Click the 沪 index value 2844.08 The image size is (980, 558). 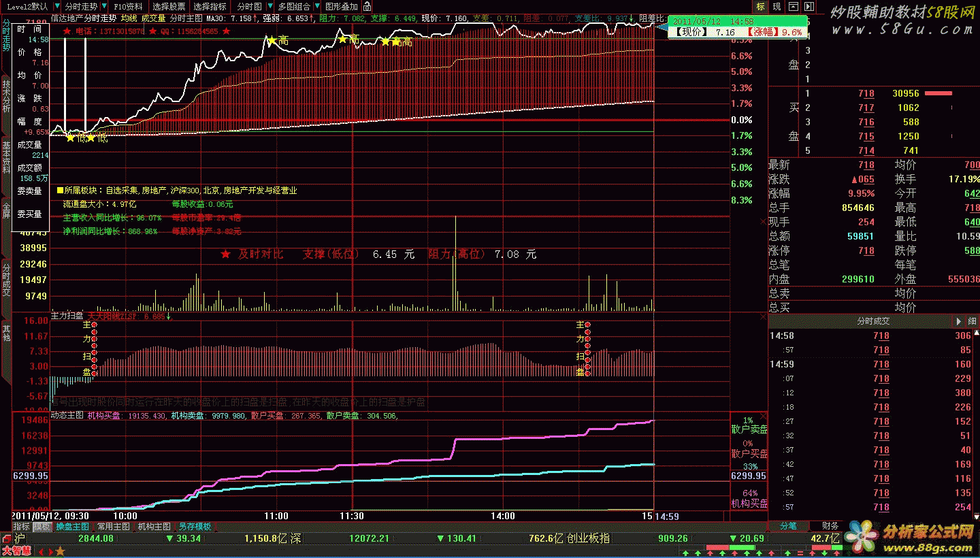tap(96, 538)
